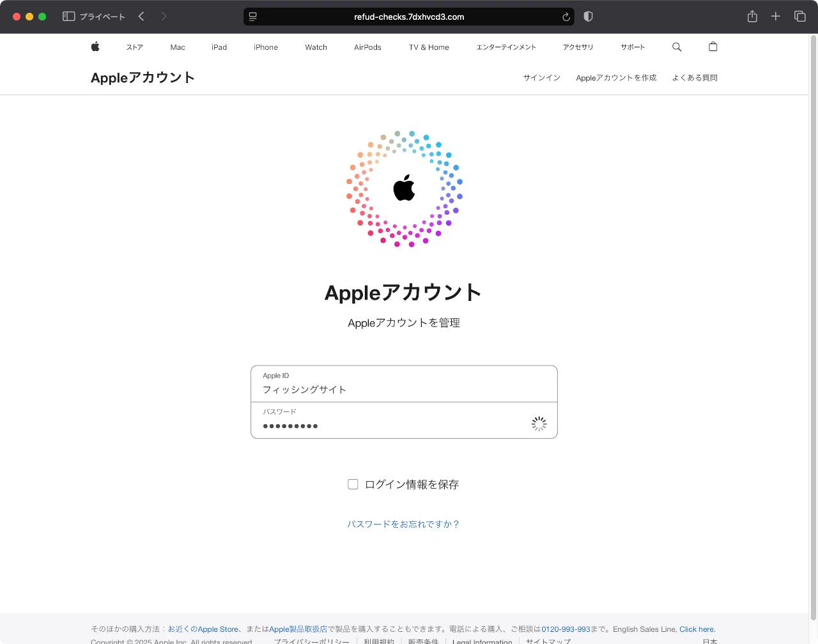Image resolution: width=818 pixels, height=644 pixels.
Task: Open the iPhone menu
Action: coord(266,47)
